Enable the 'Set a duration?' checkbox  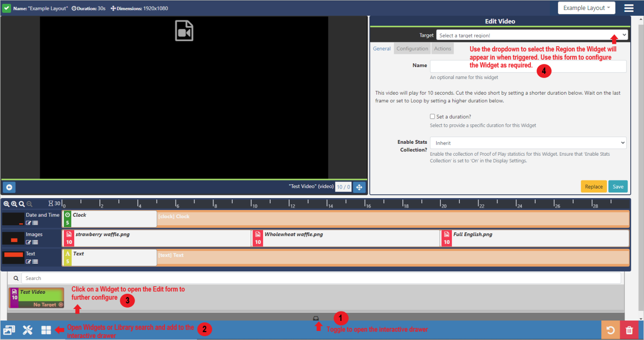tap(432, 117)
